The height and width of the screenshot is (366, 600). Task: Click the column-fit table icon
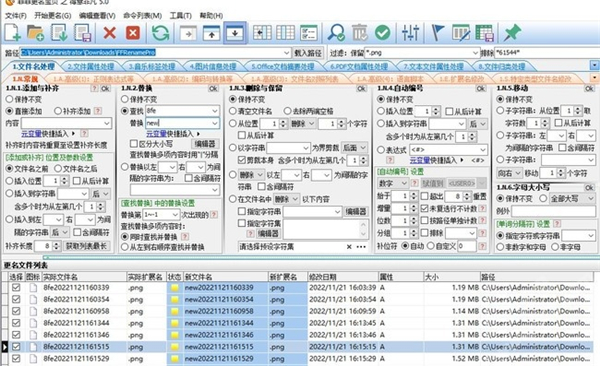(x=262, y=33)
